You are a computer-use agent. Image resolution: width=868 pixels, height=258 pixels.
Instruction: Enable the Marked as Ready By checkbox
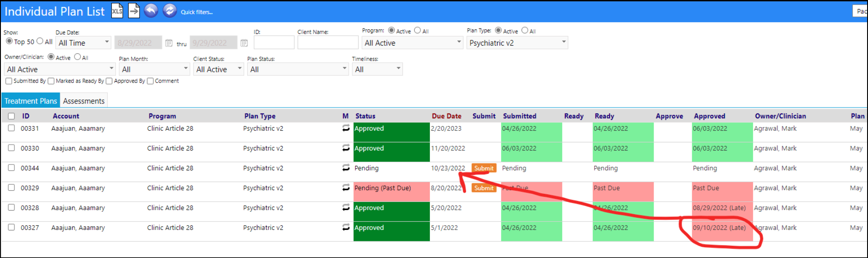point(51,81)
